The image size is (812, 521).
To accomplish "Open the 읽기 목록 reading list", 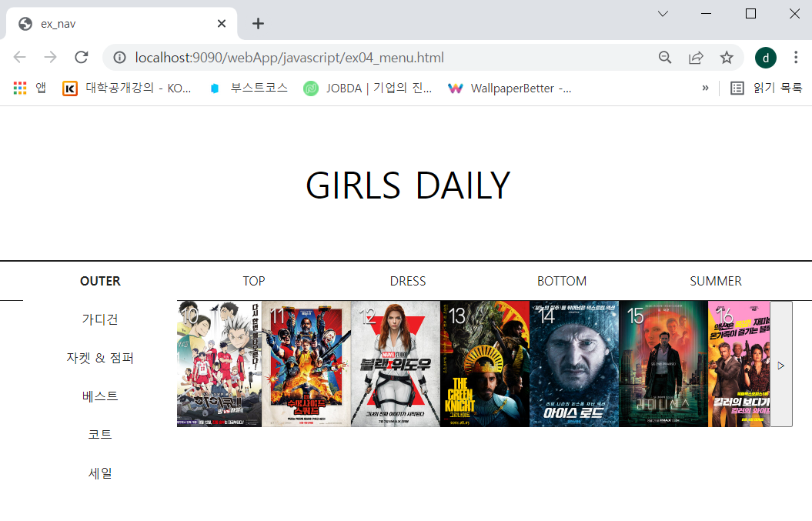I will click(x=767, y=88).
